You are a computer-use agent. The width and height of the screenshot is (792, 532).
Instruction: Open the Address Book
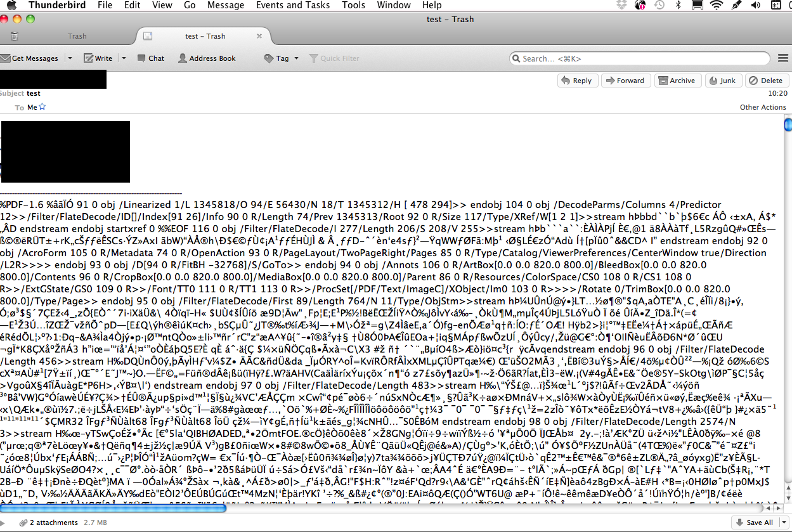click(x=207, y=58)
